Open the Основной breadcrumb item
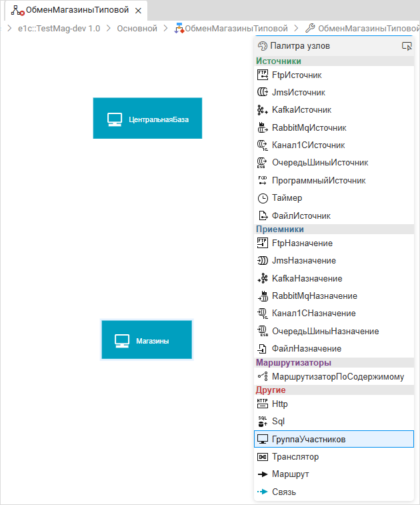 point(137,29)
